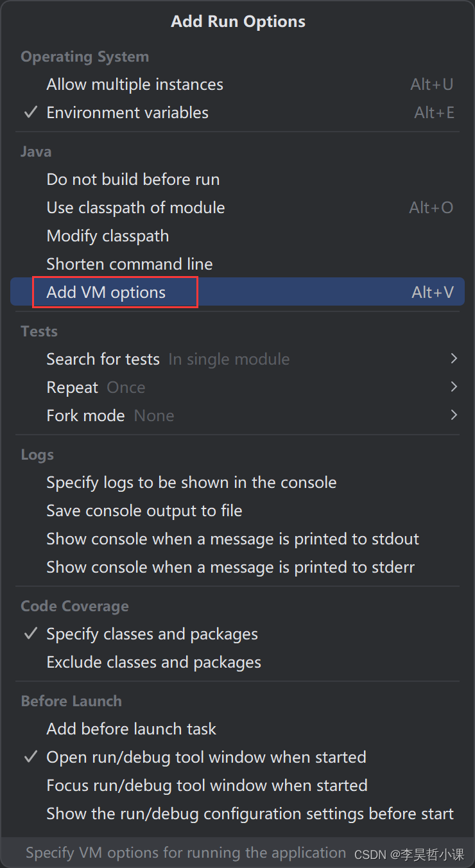This screenshot has width=475, height=868.
Task: Select Do not build before run
Action: pos(237,179)
